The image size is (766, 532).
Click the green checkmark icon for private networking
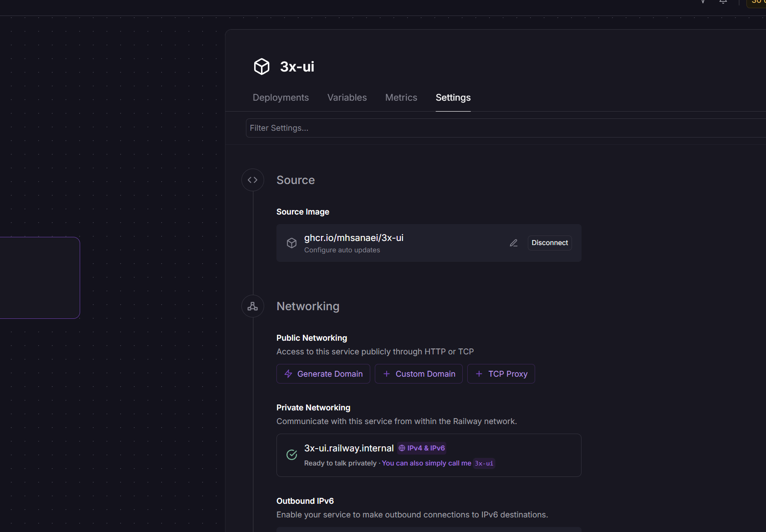click(x=291, y=455)
